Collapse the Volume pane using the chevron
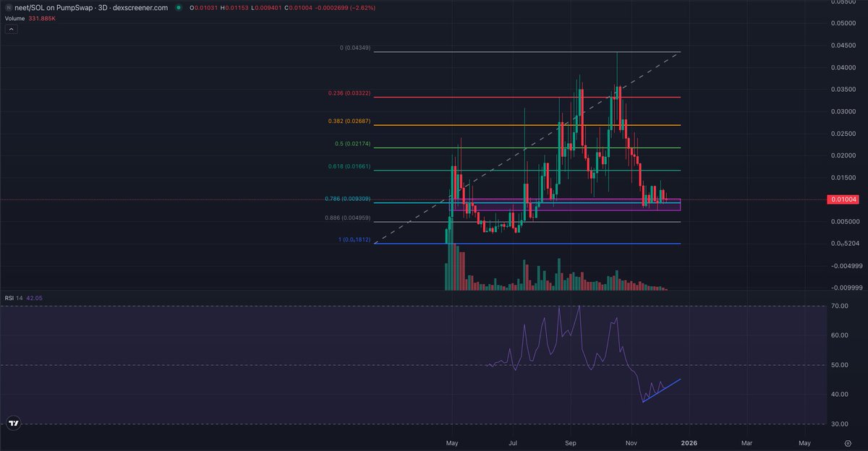Viewport: 868px width, 451px height. point(11,29)
